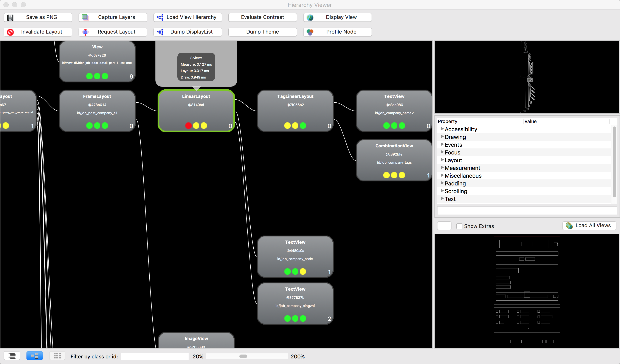Click the zoom level slider handle
Viewport: 620px width, 364px height.
click(243, 356)
